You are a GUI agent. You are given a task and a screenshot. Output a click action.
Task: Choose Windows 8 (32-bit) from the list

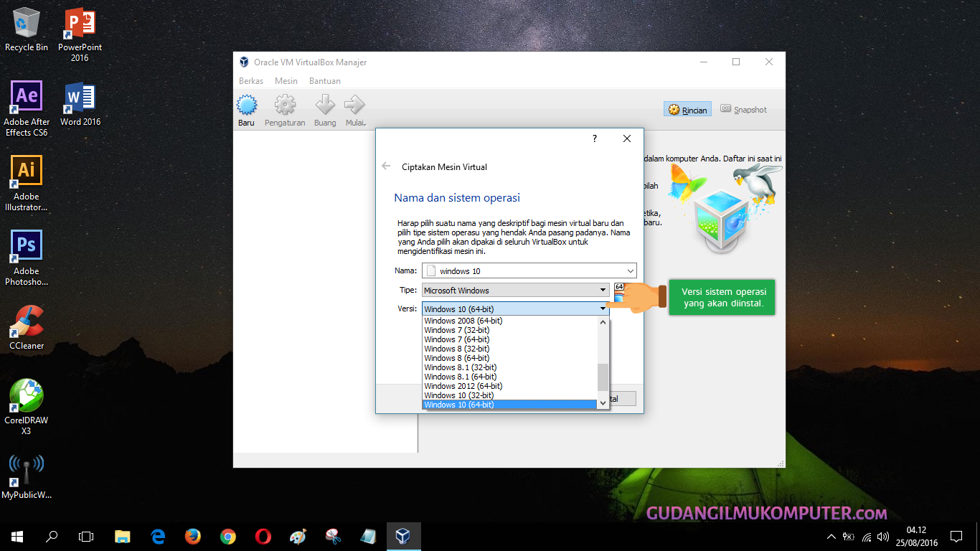point(510,349)
